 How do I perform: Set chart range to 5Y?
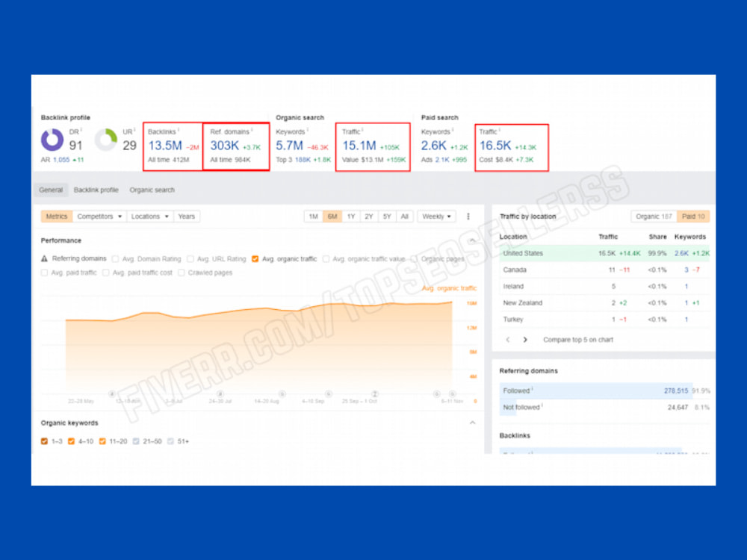coord(387,217)
